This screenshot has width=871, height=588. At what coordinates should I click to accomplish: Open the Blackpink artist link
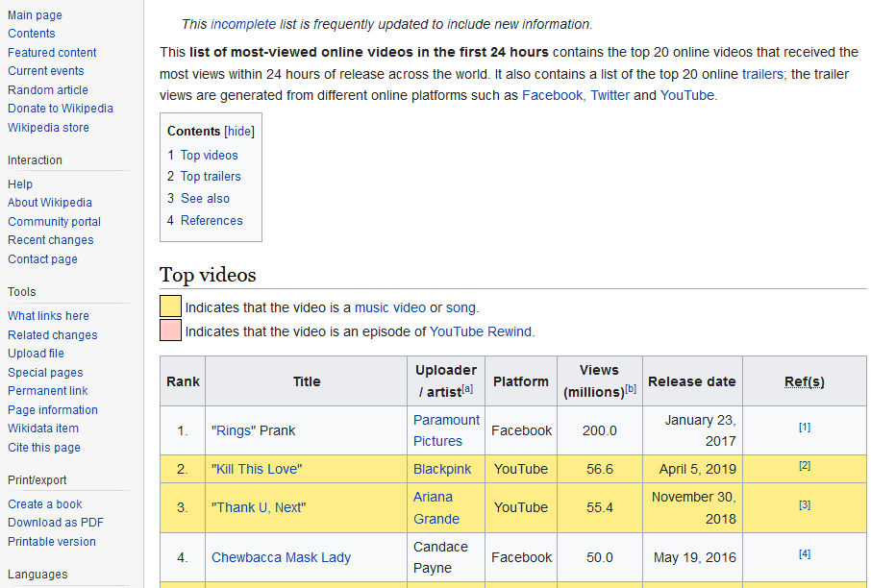tap(442, 469)
